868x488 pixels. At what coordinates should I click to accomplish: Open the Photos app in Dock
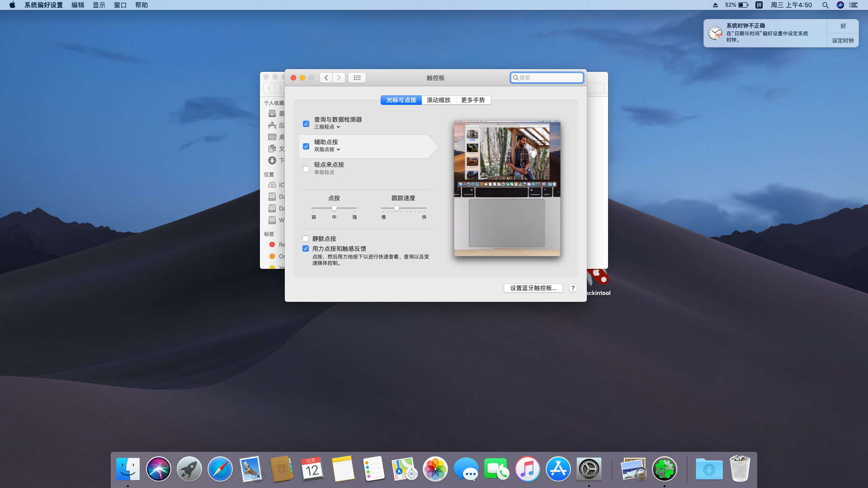click(435, 469)
